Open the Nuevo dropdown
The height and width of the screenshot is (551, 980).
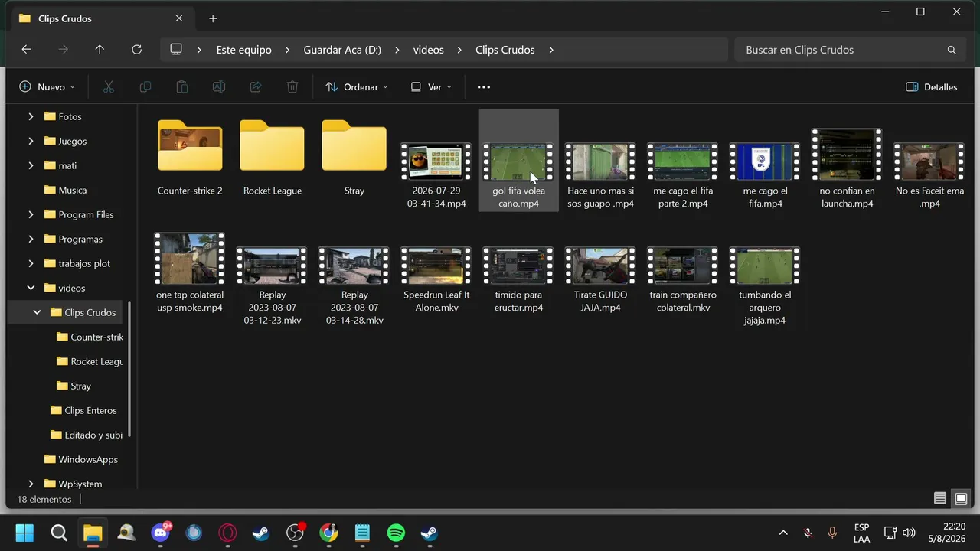47,87
